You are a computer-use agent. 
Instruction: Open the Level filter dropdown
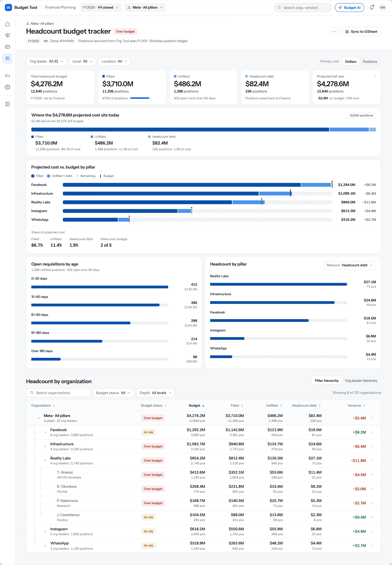click(x=82, y=61)
